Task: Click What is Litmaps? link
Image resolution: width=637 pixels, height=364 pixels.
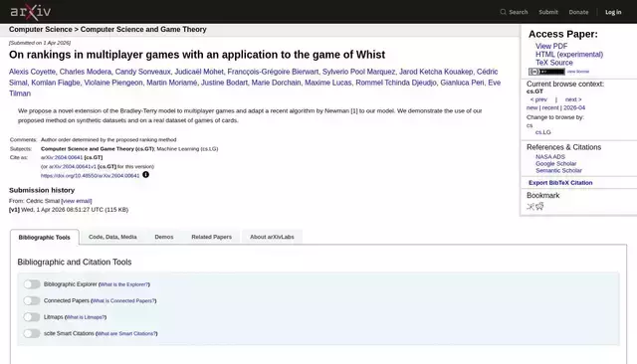Action: coord(86,317)
